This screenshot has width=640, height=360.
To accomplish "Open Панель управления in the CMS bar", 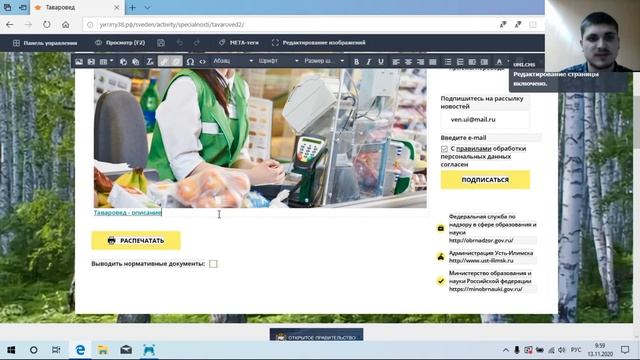I will pyautogui.click(x=45, y=43).
